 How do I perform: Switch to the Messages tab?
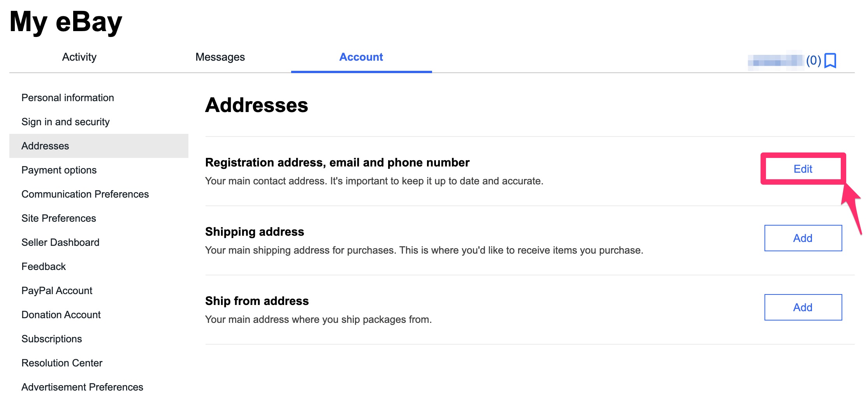[x=220, y=57]
